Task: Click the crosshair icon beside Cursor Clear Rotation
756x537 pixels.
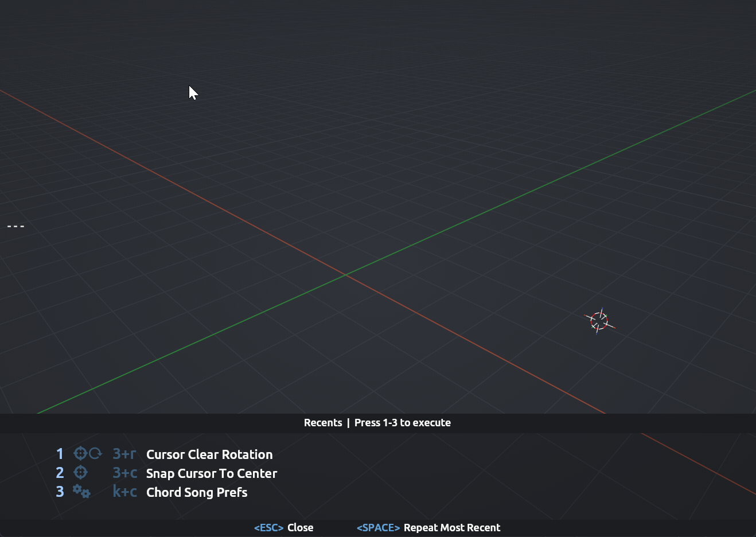Action: click(x=80, y=454)
